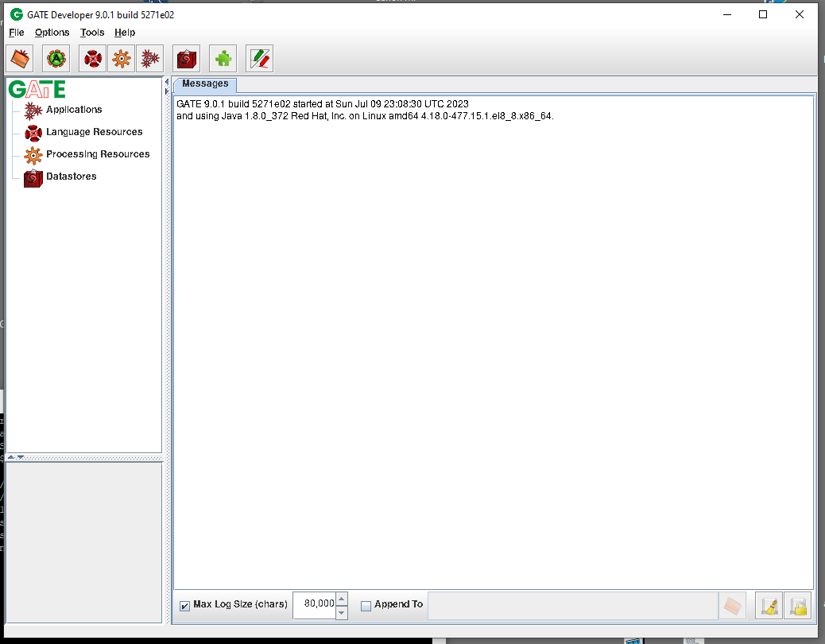The height and width of the screenshot is (644, 825).
Task: Create a new processing resource from the toolbar
Action: 121,58
